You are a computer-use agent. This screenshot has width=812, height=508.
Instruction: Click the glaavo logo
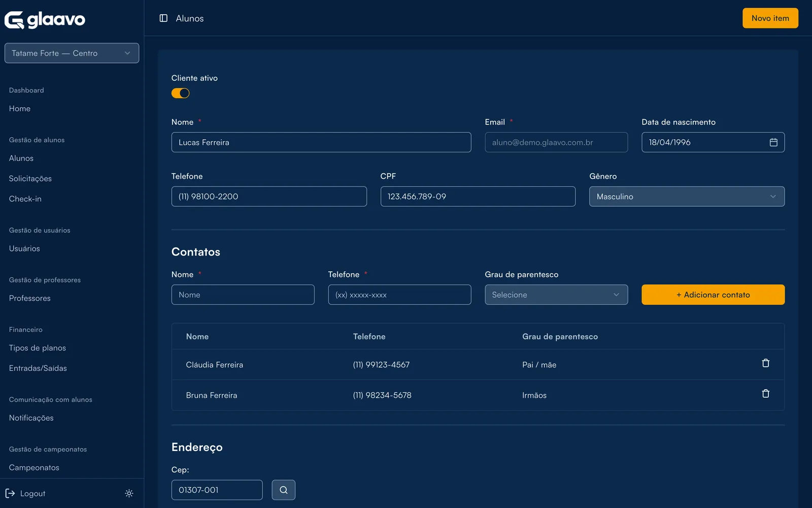pos(45,20)
